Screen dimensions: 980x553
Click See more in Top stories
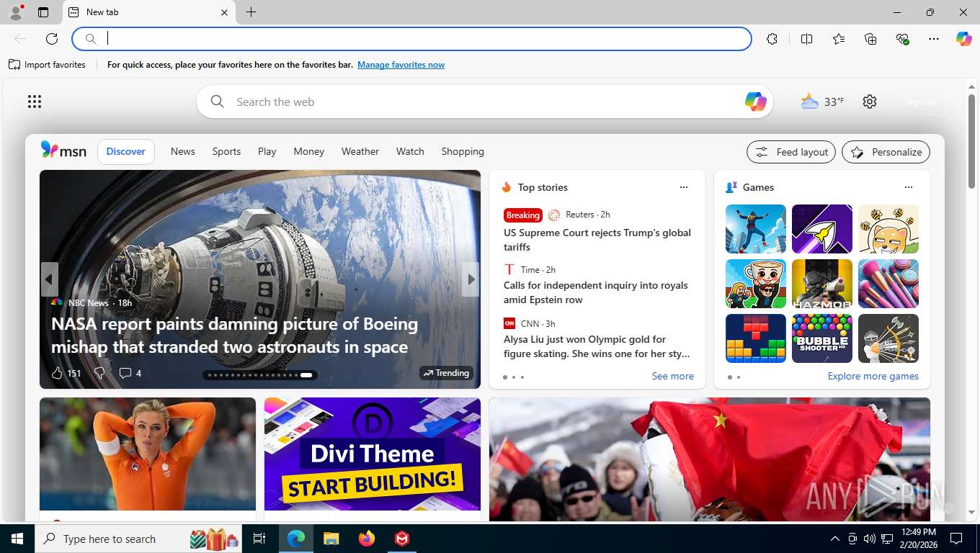click(x=673, y=376)
